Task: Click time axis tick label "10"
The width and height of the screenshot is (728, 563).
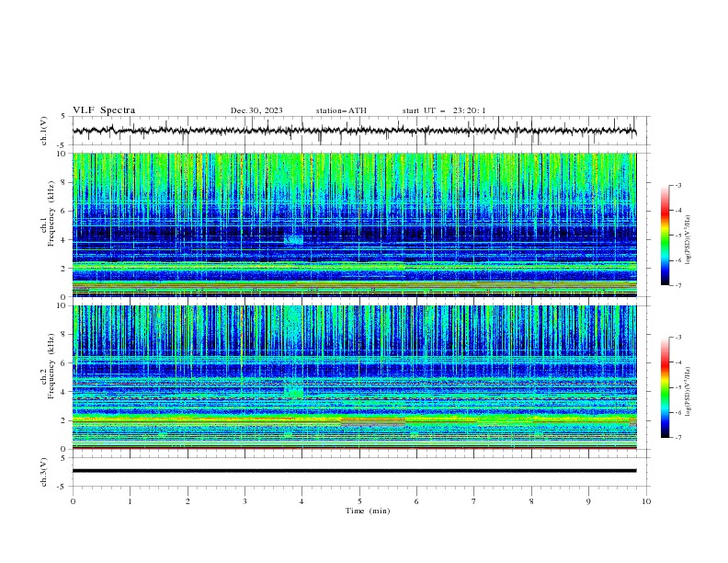Action: point(646,501)
